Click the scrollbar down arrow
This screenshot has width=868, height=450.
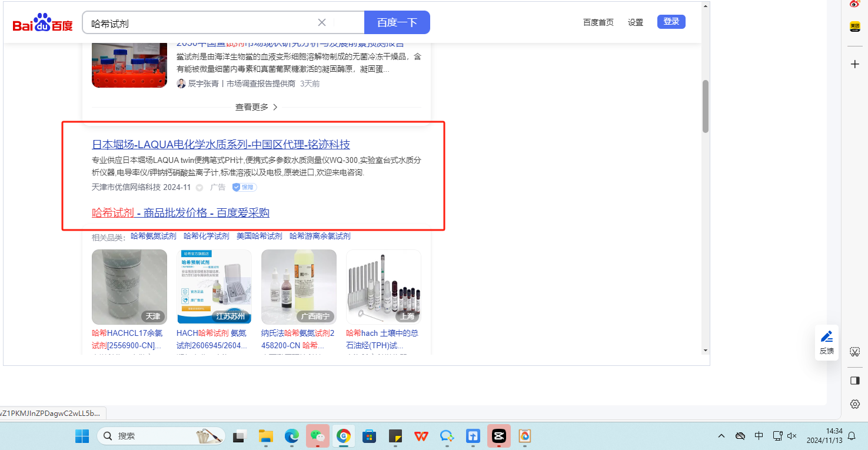coord(706,350)
